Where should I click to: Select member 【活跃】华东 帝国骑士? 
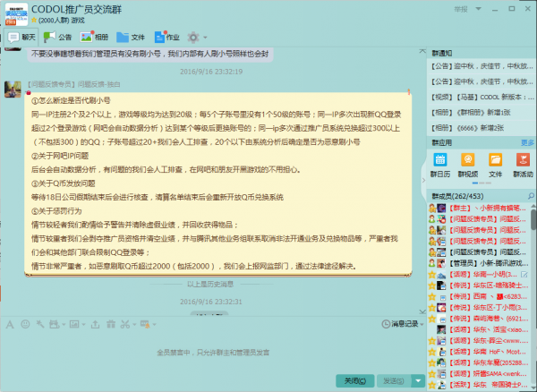[x=479, y=385]
